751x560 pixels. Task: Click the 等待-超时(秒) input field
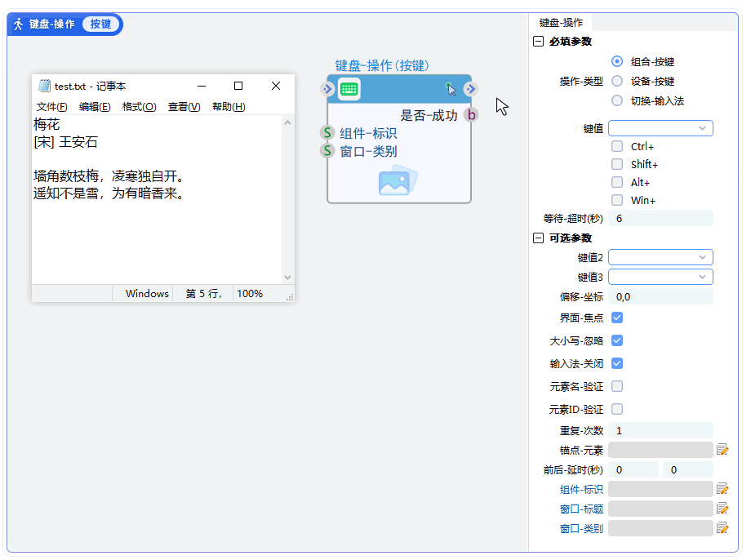[660, 219]
